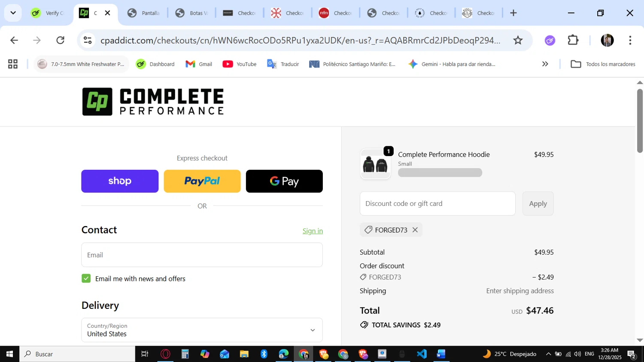Open a new browser tab

[513, 13]
